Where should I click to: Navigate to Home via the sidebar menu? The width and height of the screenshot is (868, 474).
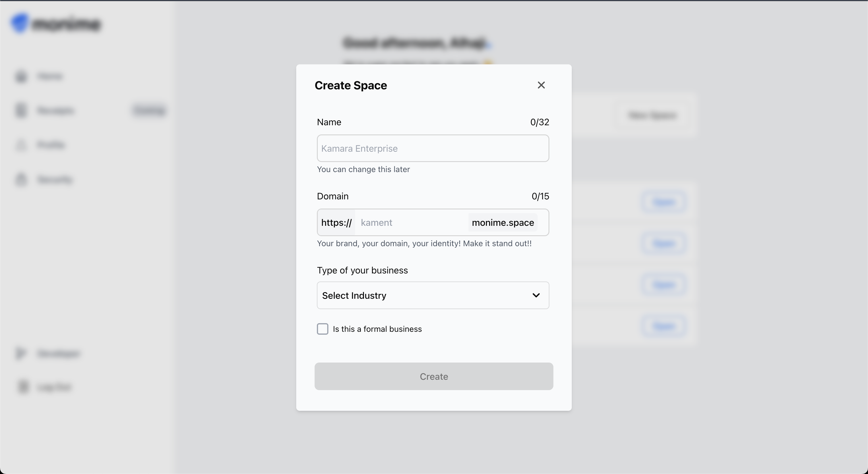tap(50, 76)
